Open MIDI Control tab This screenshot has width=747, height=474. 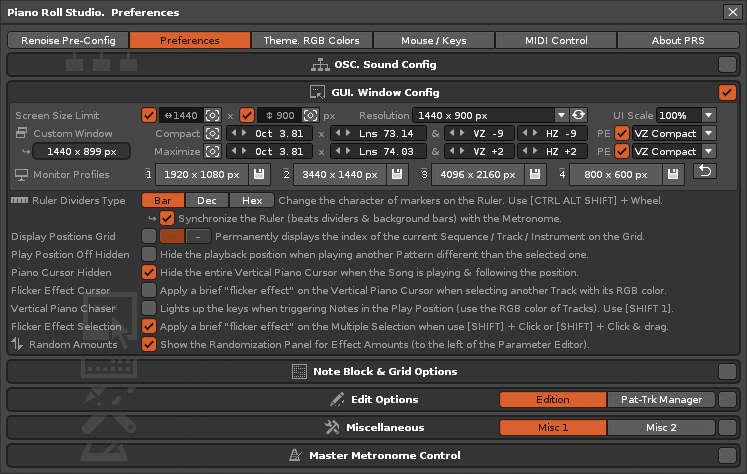556,40
